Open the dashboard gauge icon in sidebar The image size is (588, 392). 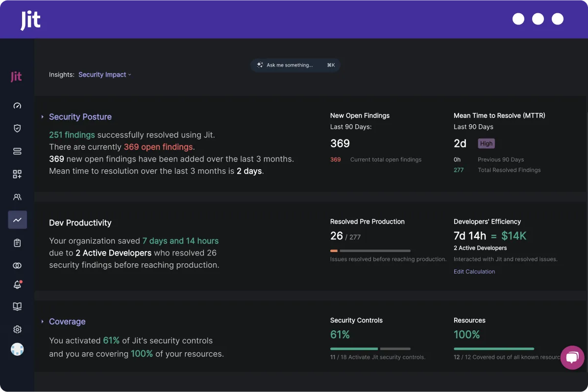point(17,106)
